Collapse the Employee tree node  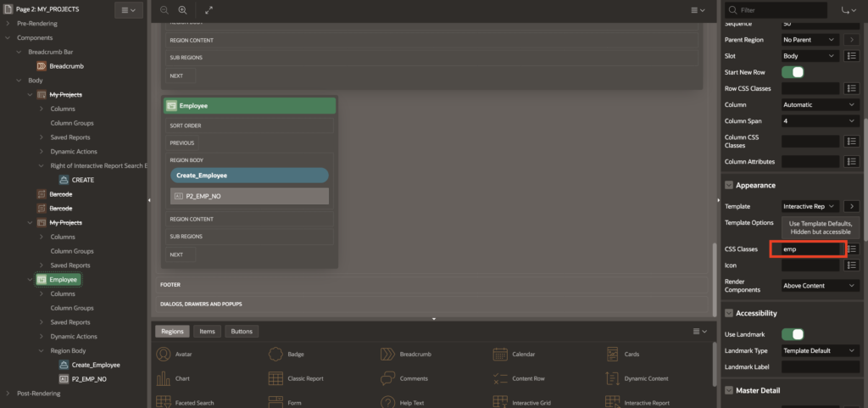pyautogui.click(x=31, y=279)
